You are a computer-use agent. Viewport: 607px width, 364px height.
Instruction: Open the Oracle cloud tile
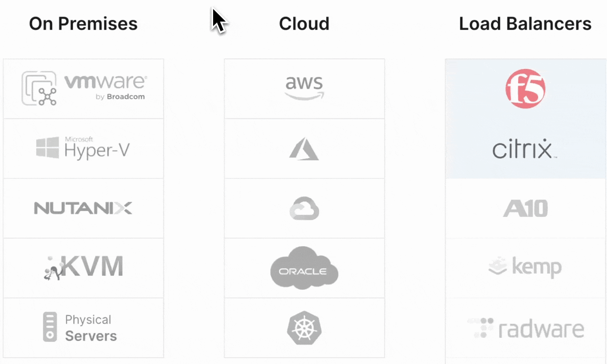304,268
